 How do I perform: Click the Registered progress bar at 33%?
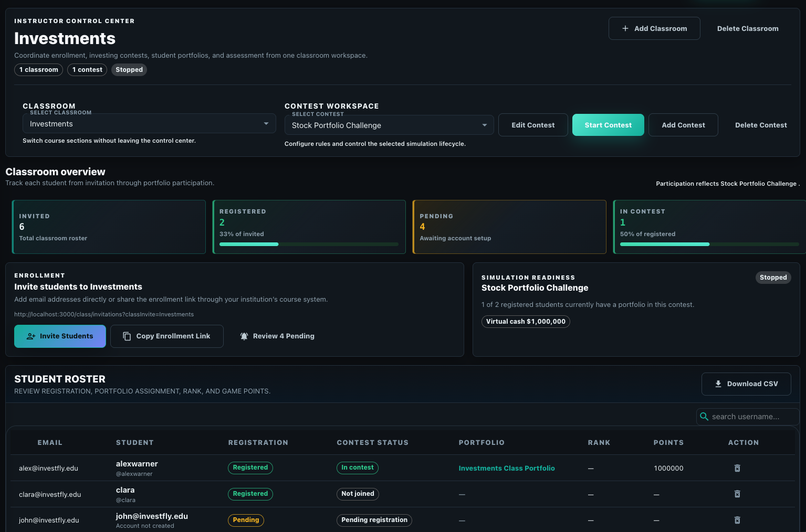[x=309, y=244]
